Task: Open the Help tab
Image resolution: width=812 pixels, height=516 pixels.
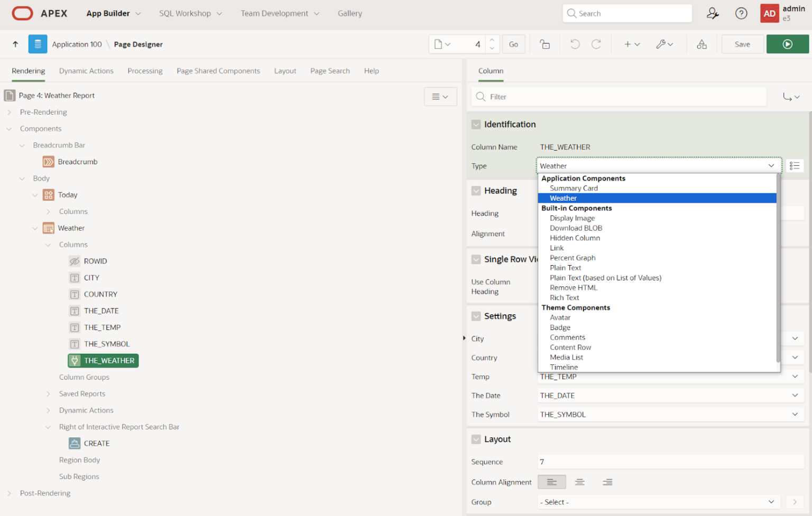Action: [x=371, y=71]
